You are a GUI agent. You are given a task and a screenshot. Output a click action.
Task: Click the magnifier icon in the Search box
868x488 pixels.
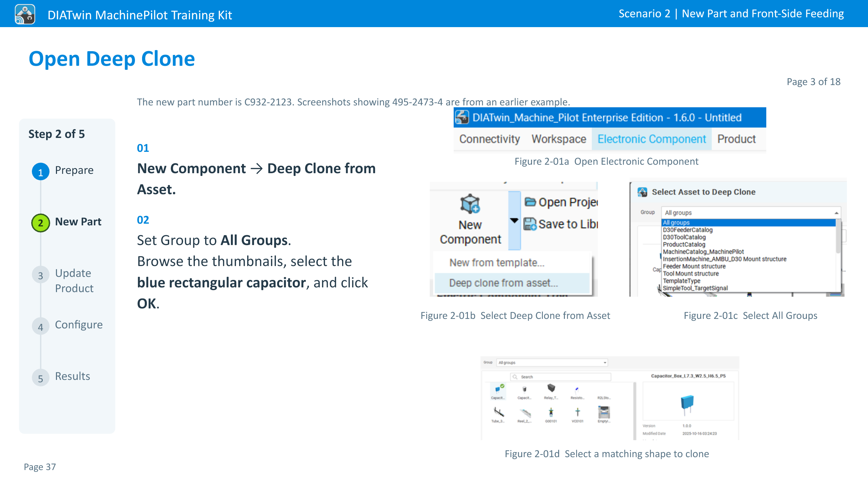point(515,377)
